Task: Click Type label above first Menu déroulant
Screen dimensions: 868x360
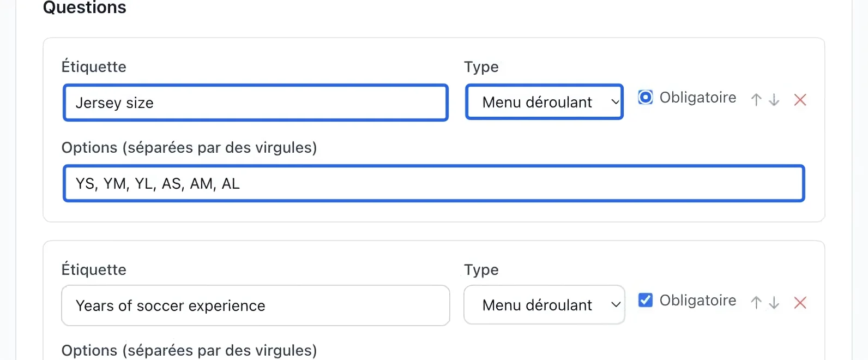Action: pos(481,67)
